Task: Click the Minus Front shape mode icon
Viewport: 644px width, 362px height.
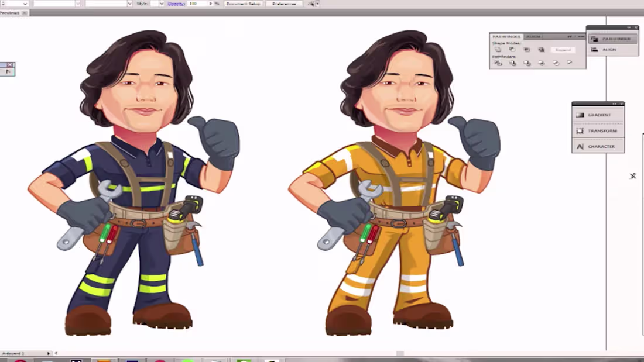Action: coord(512,50)
